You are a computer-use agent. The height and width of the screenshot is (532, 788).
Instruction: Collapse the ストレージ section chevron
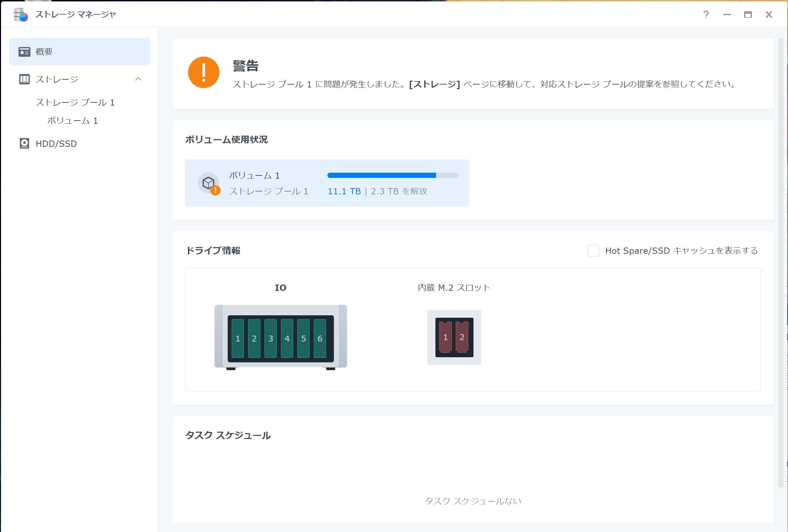138,79
